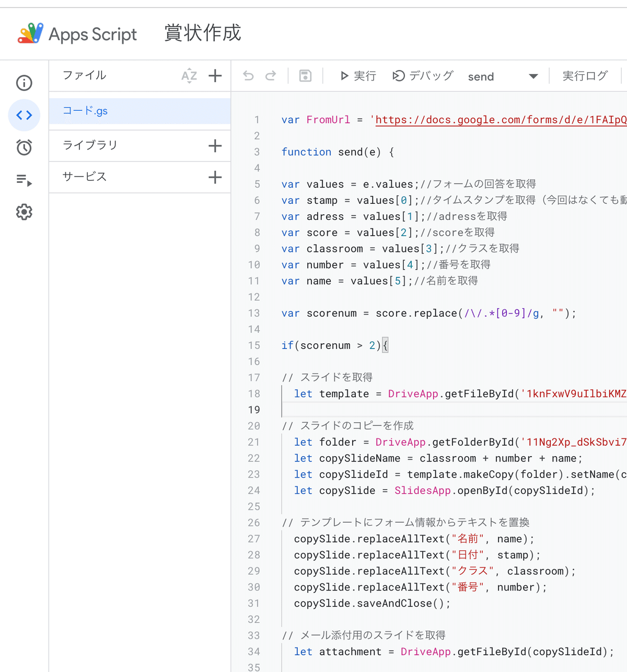This screenshot has width=627, height=672.
Task: Save project with floppy disk icon
Action: click(x=305, y=76)
